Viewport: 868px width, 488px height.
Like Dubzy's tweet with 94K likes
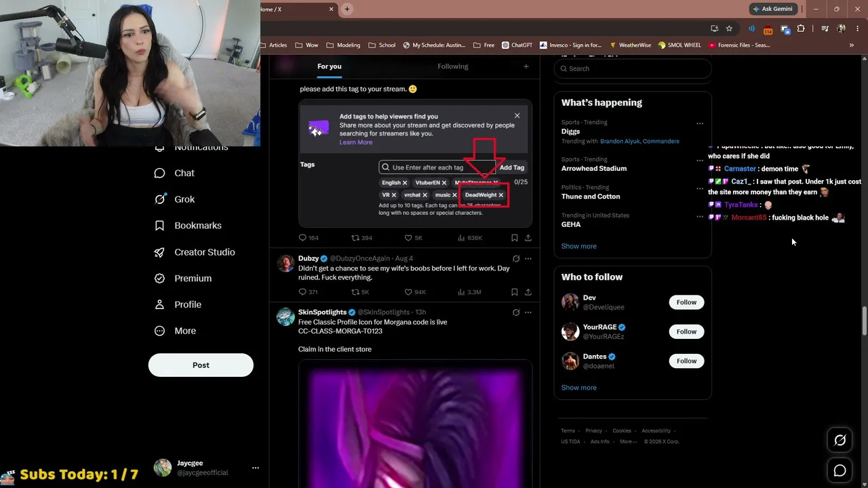coord(415,292)
